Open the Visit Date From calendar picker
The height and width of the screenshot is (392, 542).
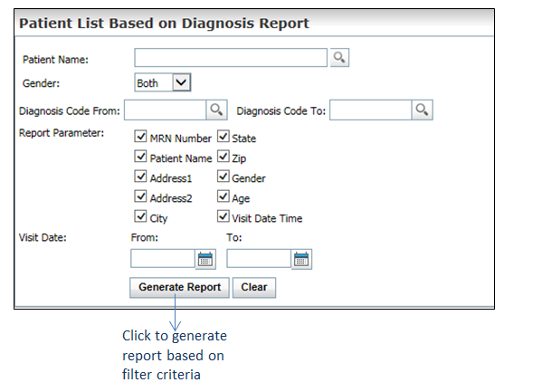[x=205, y=259]
